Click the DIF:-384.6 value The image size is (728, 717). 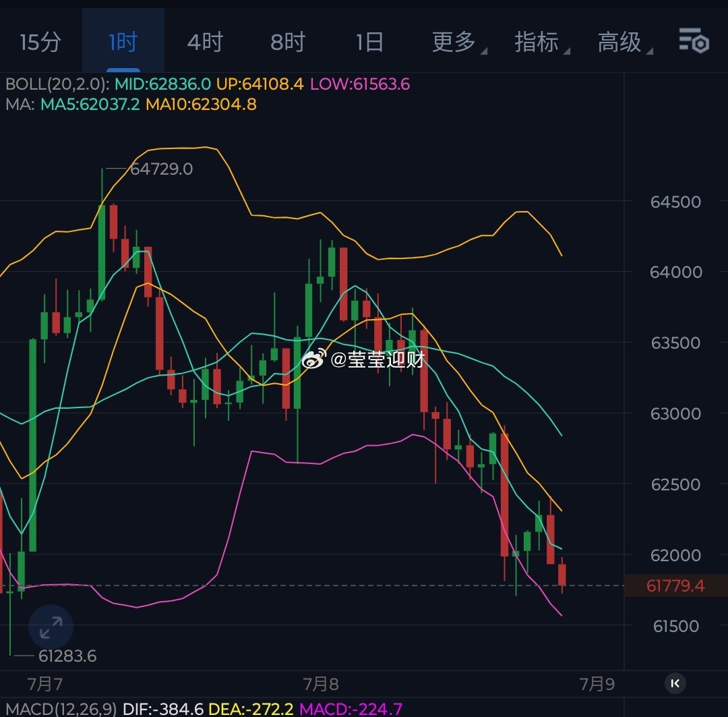click(163, 709)
